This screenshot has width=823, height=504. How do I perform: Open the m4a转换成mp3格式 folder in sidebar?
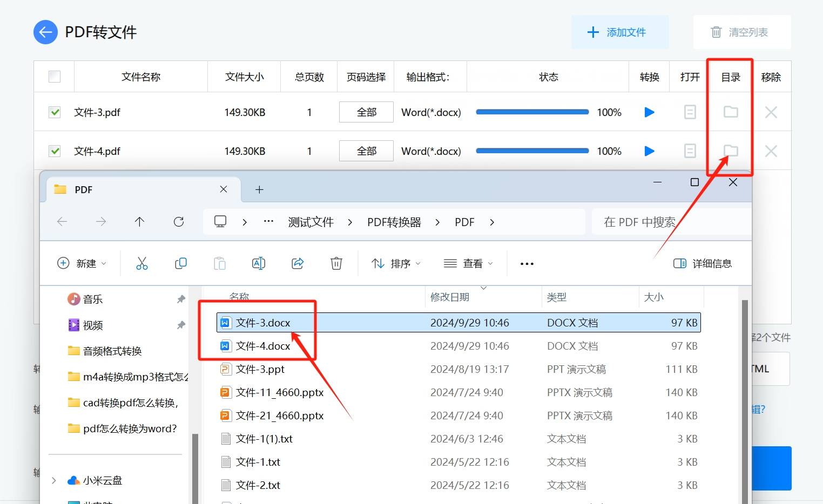click(129, 377)
